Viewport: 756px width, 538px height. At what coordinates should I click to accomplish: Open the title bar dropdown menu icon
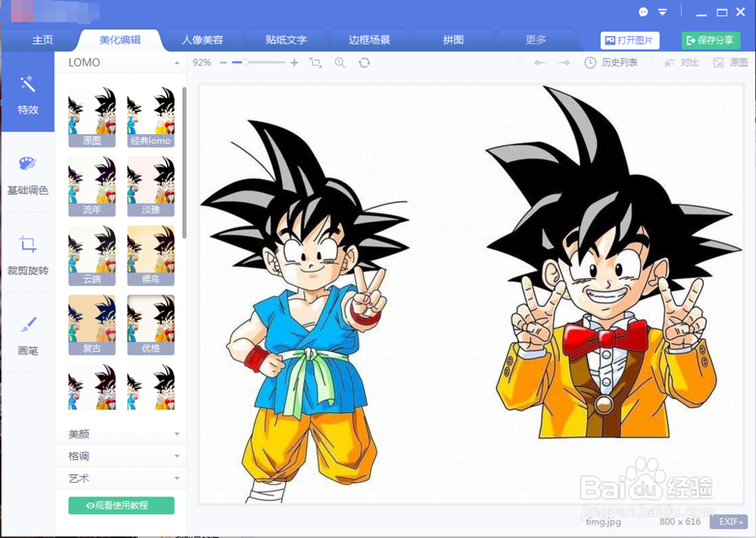tap(662, 12)
